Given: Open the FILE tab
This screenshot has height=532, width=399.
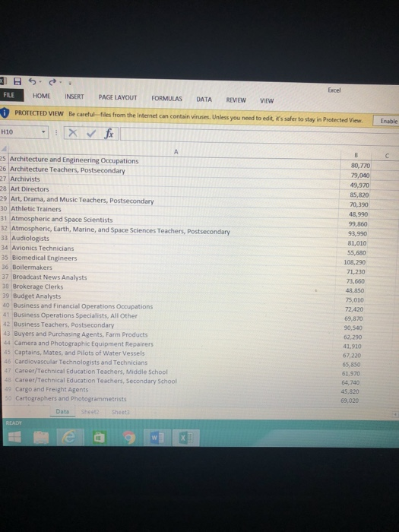Looking at the screenshot, I should (x=11, y=95).
